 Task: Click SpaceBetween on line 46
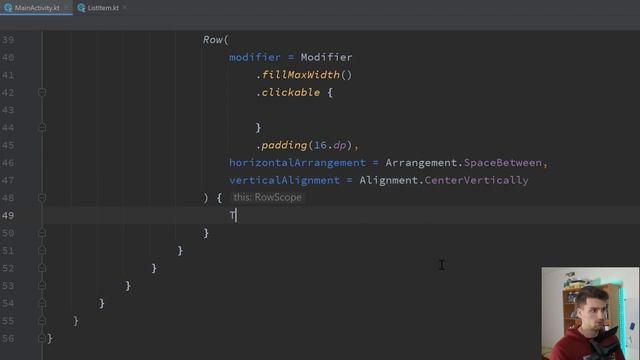(x=503, y=163)
